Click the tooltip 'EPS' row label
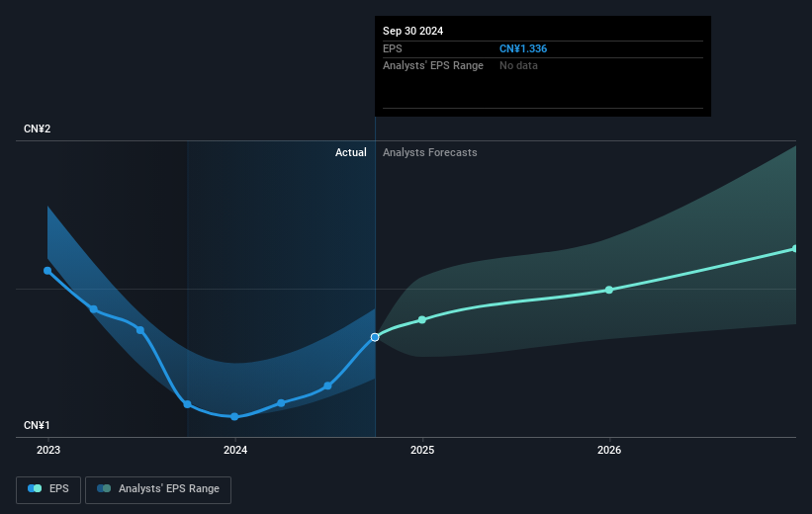Viewport: 812px width, 514px height. [x=392, y=48]
